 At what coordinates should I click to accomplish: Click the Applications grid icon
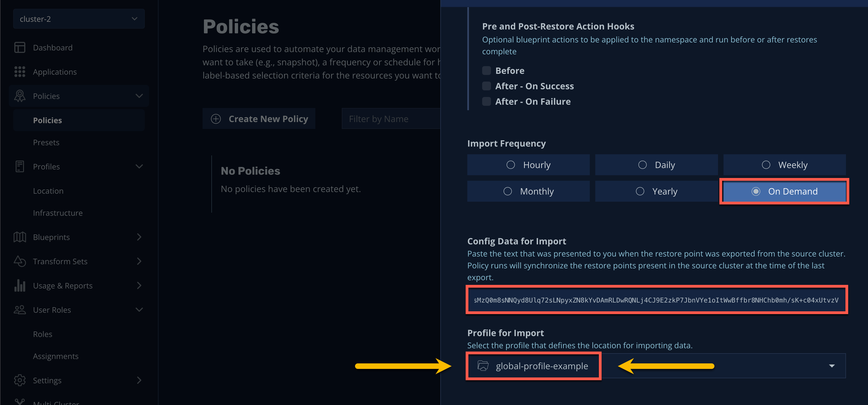coord(20,72)
